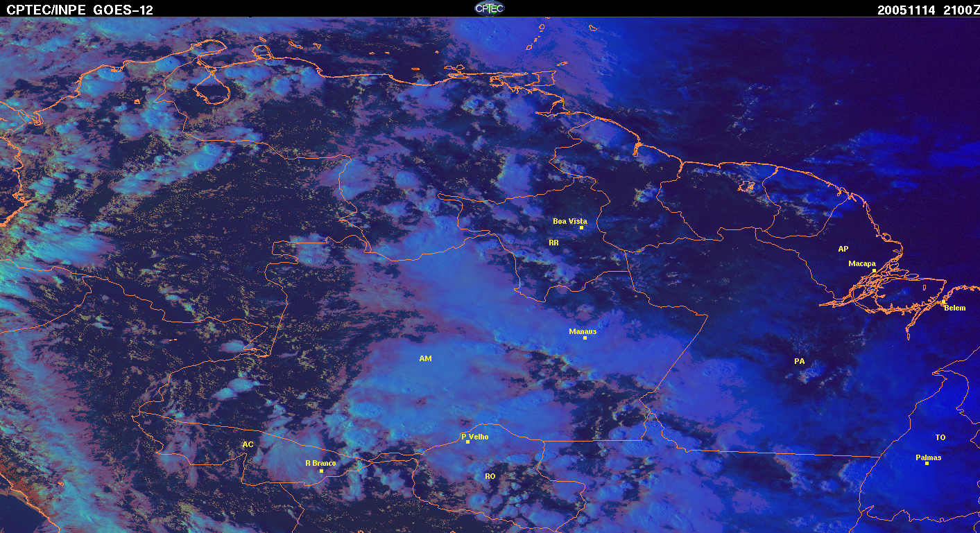Click the Macapa city label
980x533 pixels.
tap(862, 263)
